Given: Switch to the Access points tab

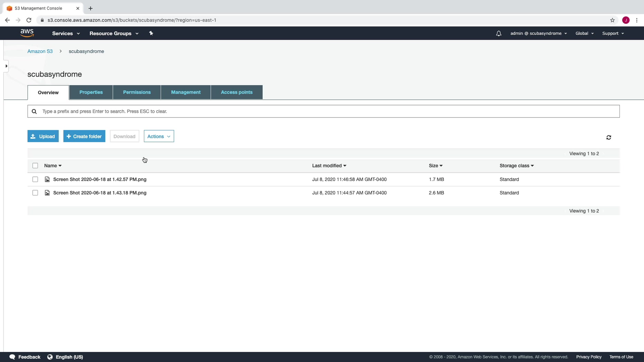Looking at the screenshot, I should pos(237,92).
